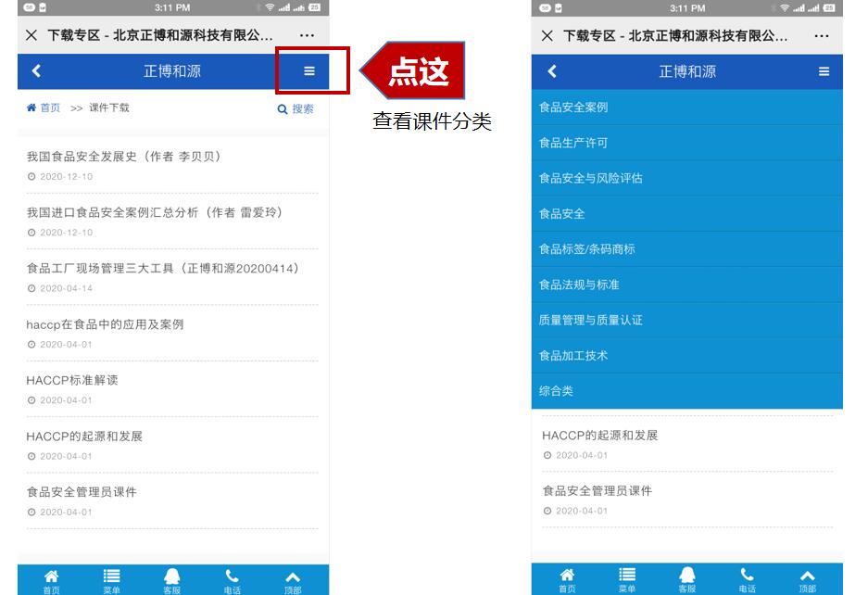Go back using the arrow in the left screen's header
The width and height of the screenshot is (868, 595).
point(36,71)
